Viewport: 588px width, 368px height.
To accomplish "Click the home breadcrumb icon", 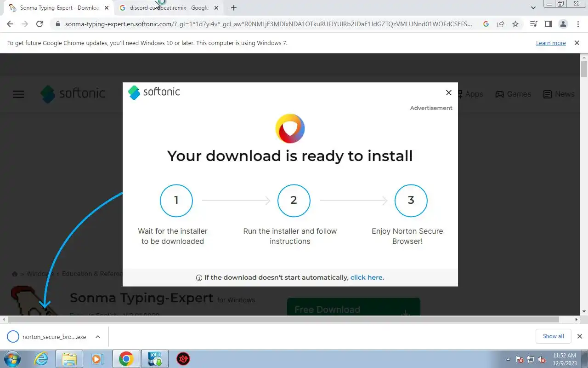I will 15,274.
